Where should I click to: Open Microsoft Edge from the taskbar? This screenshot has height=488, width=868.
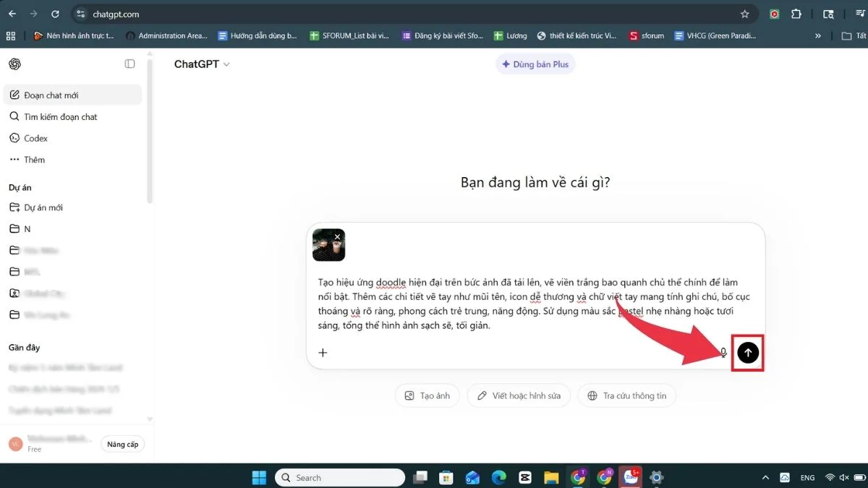point(499,478)
